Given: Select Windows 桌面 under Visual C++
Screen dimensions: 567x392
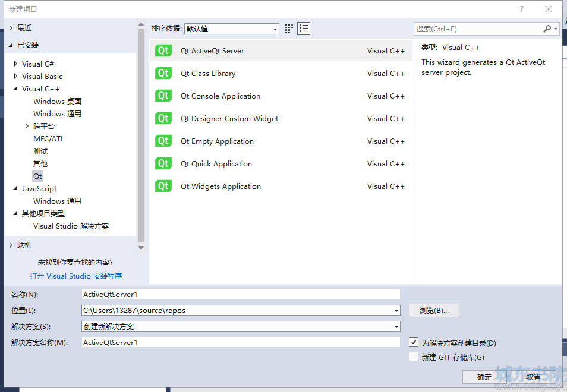Looking at the screenshot, I should pos(57,102).
